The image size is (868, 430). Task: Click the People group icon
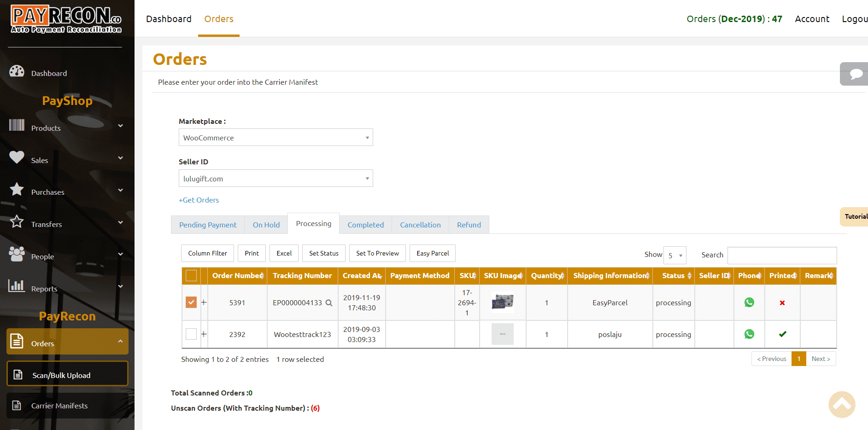point(17,254)
